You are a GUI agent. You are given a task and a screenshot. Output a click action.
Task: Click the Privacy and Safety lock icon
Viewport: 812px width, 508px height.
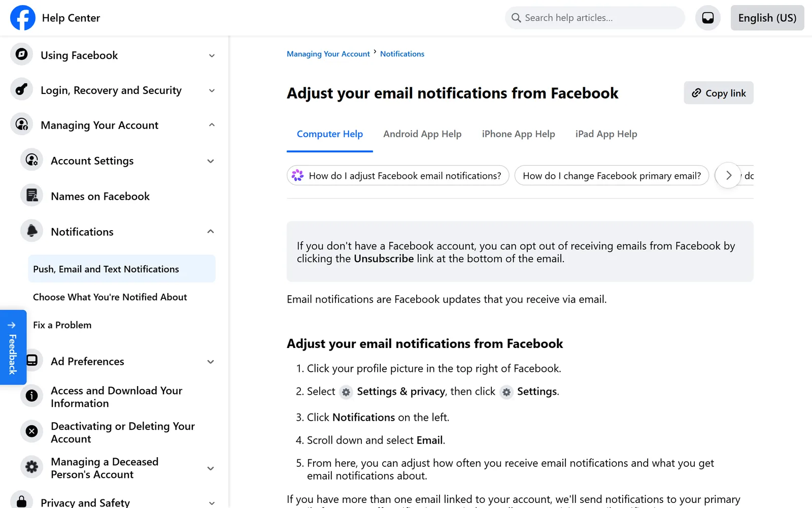point(21,501)
